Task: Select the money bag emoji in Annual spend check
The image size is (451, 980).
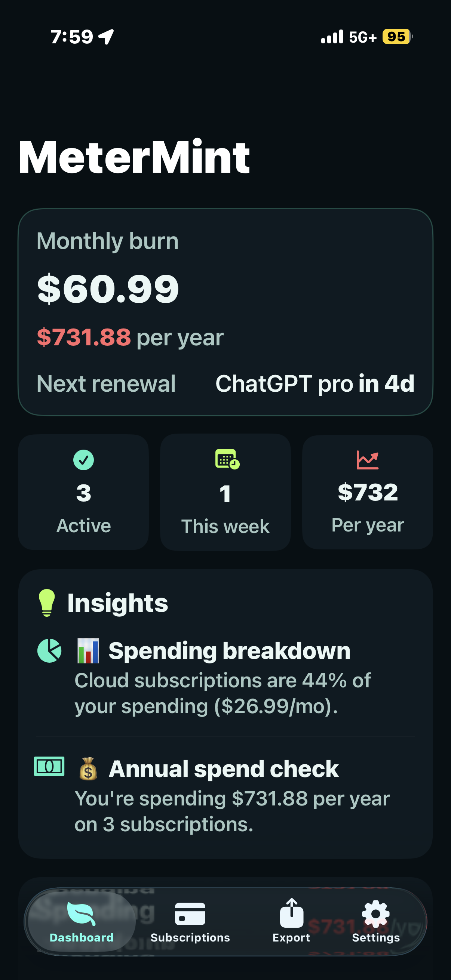Action: point(88,768)
